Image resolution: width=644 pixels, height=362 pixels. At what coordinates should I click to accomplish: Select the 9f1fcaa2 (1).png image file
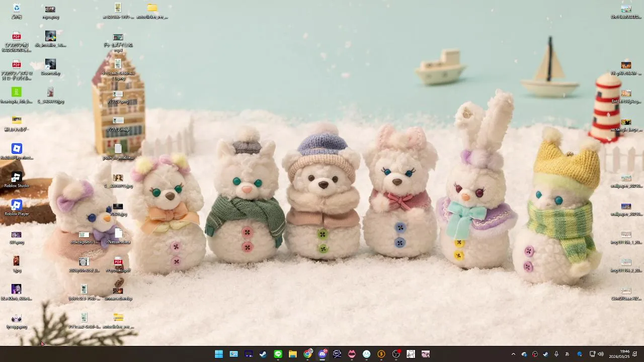tap(118, 69)
